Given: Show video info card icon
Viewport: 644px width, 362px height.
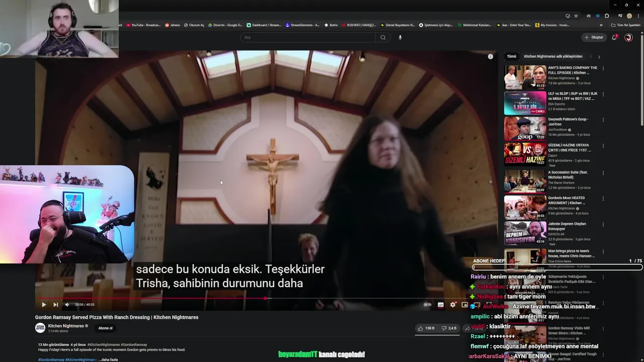Looking at the screenshot, I should tap(491, 56).
